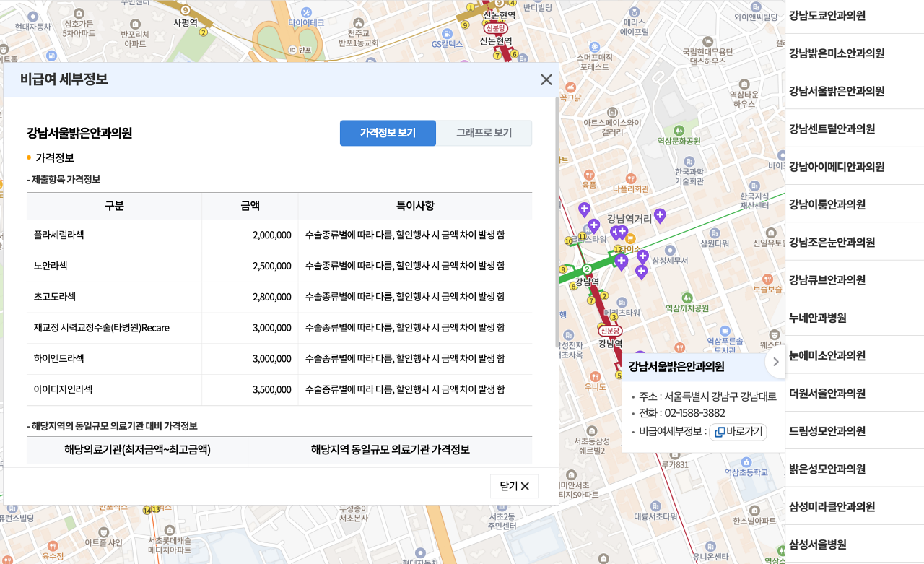Click the 신분당 badge at 신논현역
Screen dimensions: 924x564
(497, 29)
